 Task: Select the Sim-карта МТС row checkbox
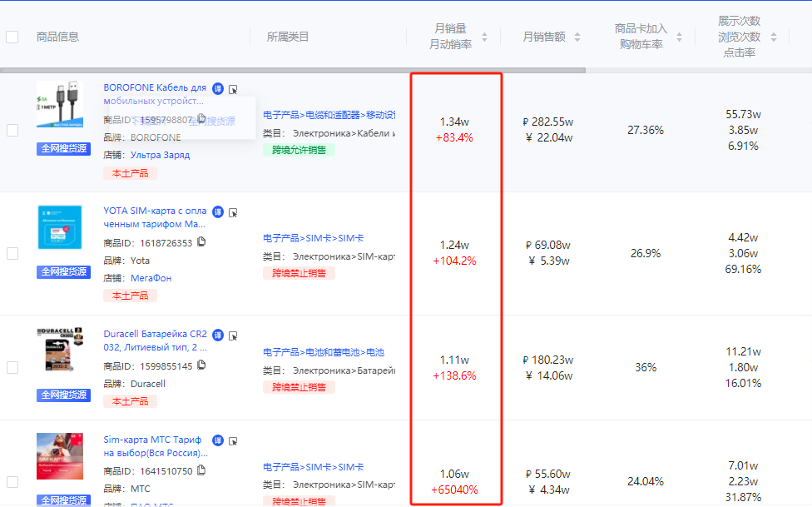point(12,481)
